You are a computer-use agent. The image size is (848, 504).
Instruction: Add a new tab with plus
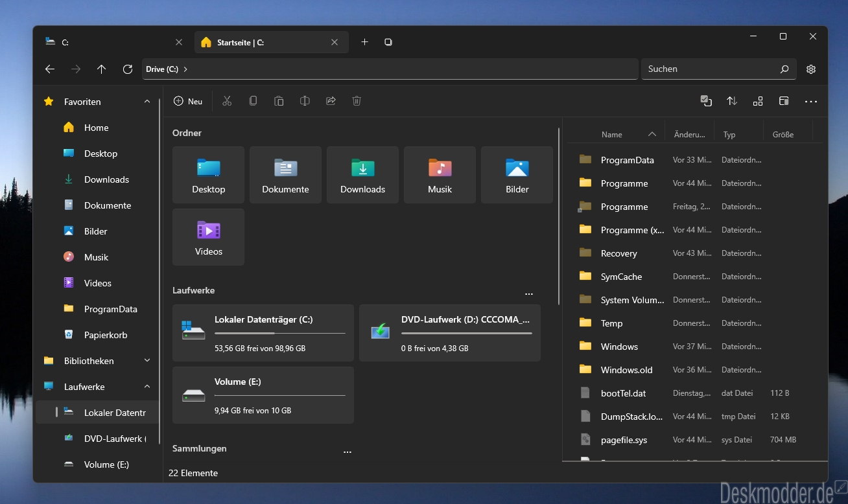point(364,42)
